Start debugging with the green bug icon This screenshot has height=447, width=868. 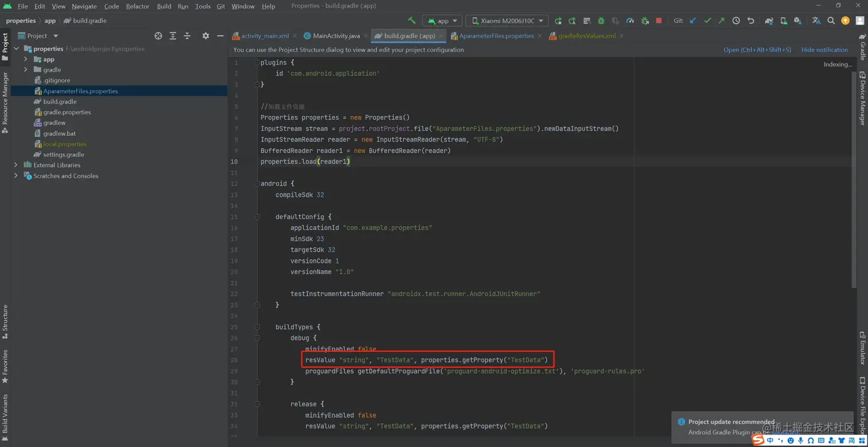601,21
